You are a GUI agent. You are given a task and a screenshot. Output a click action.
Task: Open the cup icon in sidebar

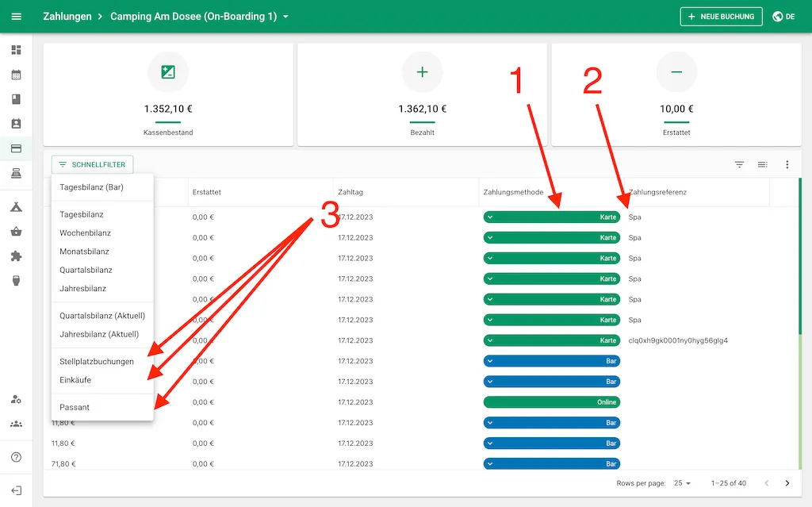[16, 280]
